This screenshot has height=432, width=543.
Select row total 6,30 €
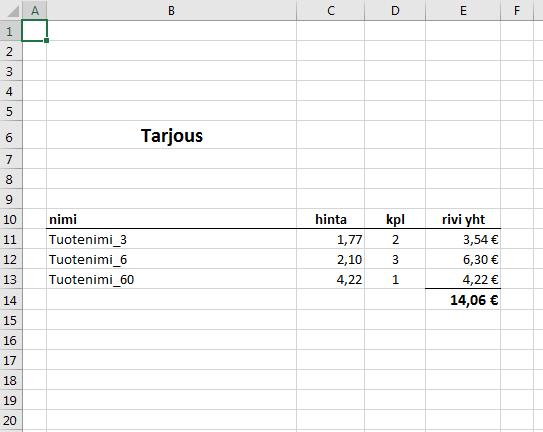click(463, 259)
